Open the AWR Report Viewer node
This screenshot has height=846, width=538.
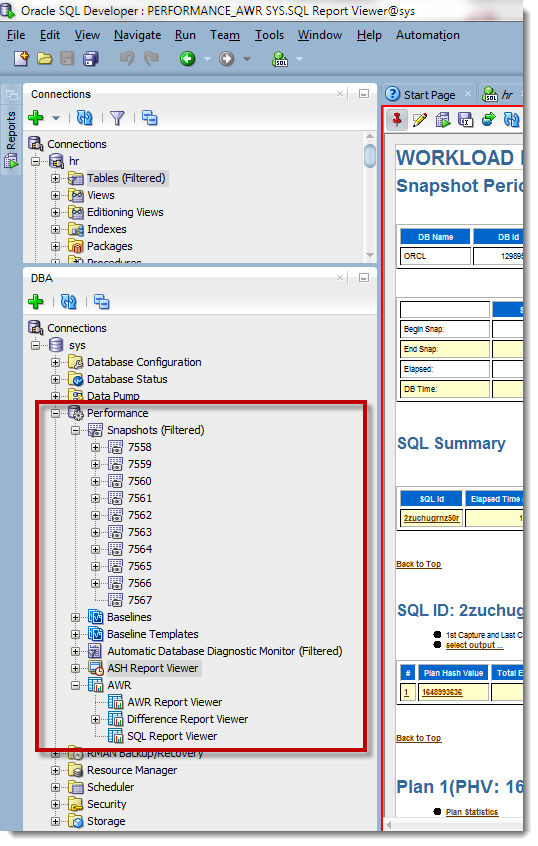174,702
